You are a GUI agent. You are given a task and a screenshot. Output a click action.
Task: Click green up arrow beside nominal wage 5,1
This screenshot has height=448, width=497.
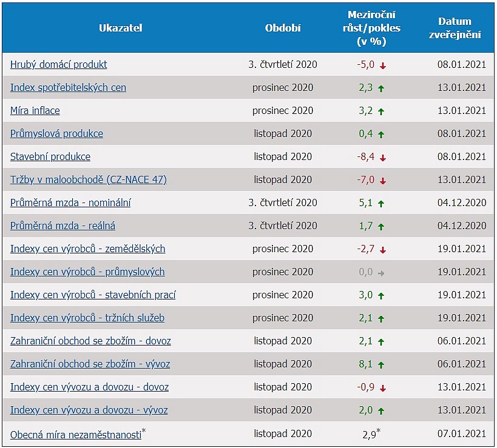(381, 204)
